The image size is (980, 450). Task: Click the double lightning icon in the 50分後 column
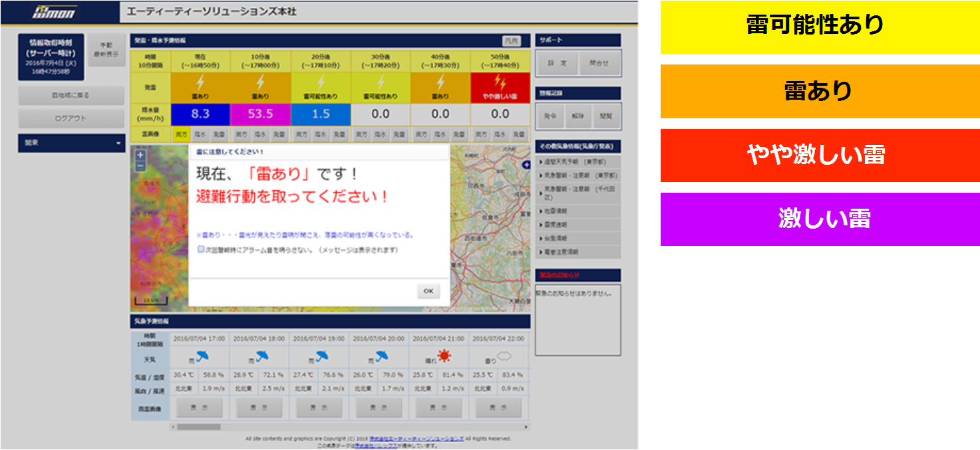point(500,82)
